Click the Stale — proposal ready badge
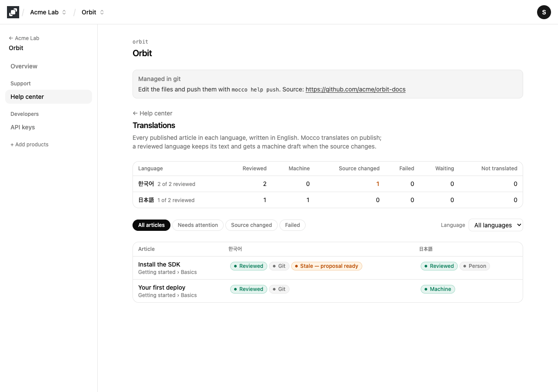This screenshot has height=392, width=558. [x=327, y=266]
